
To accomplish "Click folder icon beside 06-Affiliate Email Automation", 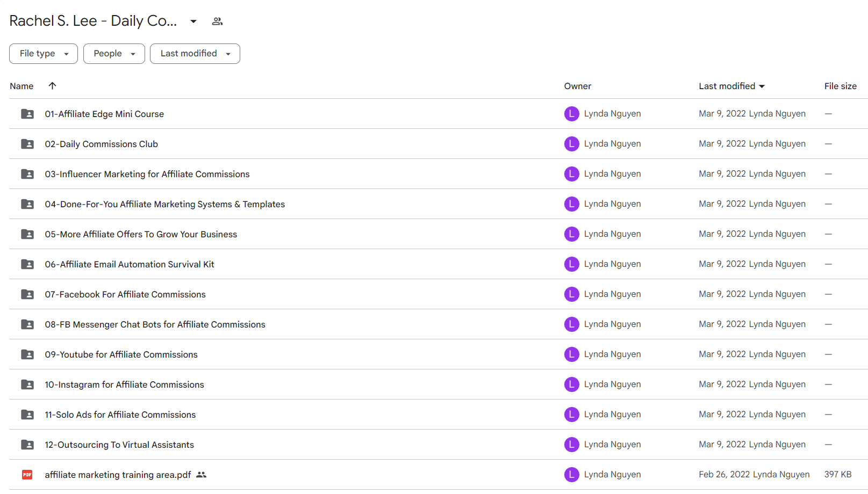I will coord(27,264).
